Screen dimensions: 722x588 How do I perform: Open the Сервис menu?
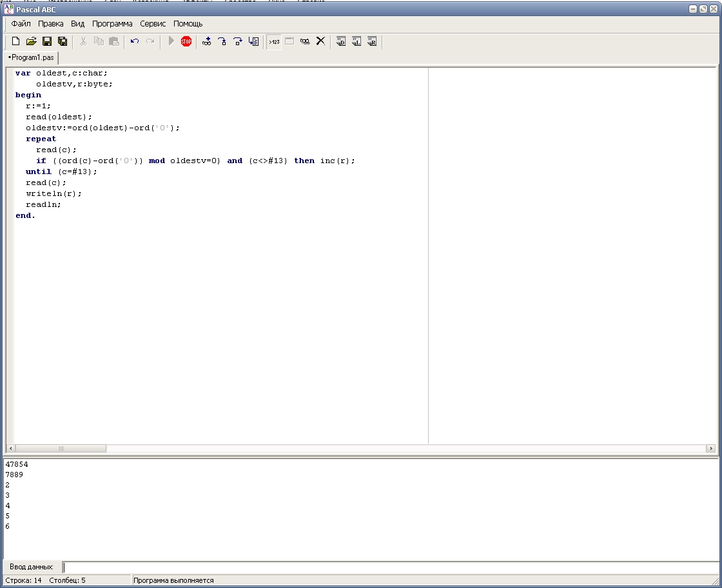[x=153, y=24]
